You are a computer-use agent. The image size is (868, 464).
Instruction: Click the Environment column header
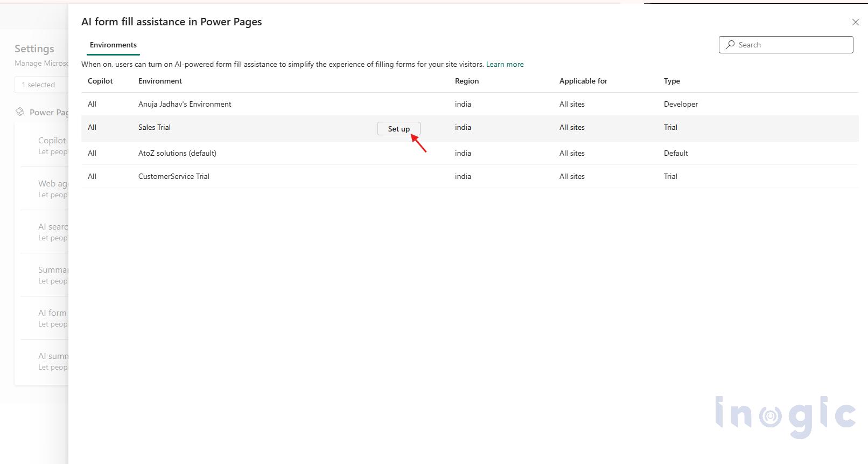tap(160, 81)
